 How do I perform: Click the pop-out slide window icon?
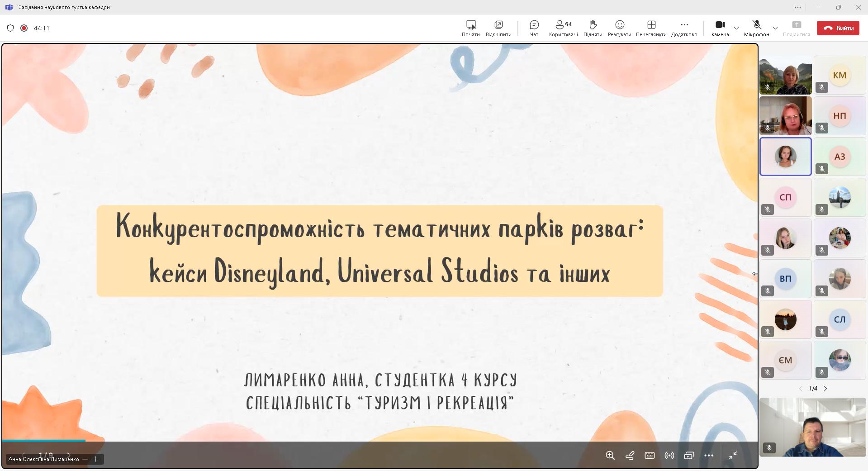click(689, 456)
